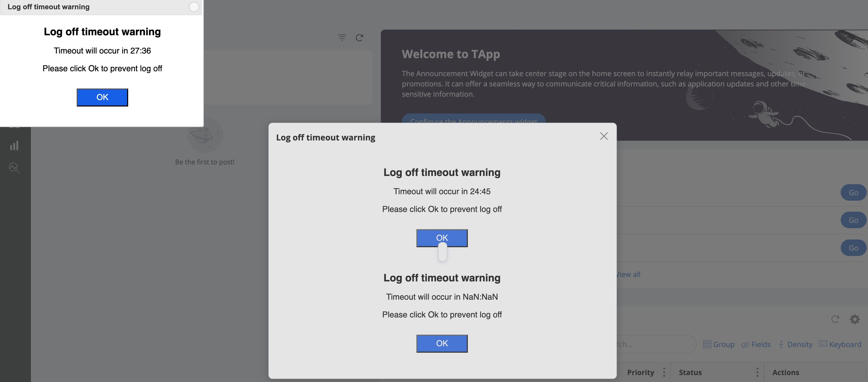Toggle column visibility with the Fields eye icon
This screenshot has height=382, width=868.
[745, 345]
